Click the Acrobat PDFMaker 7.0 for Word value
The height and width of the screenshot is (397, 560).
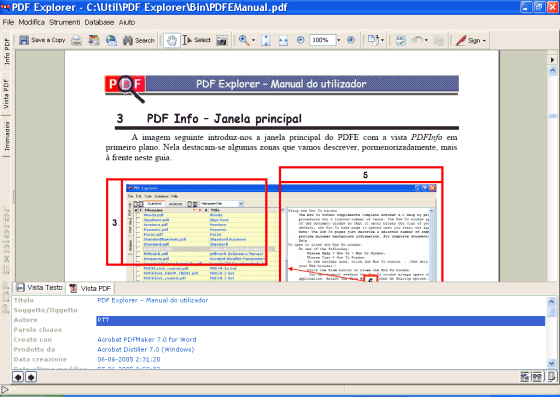[x=147, y=340]
